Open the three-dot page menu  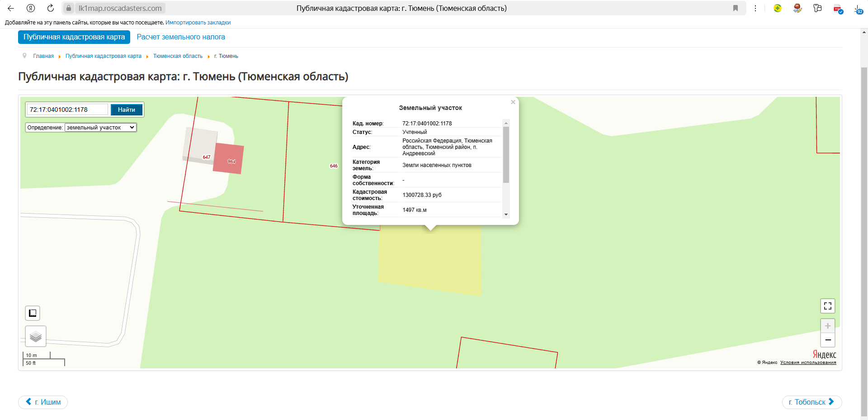(x=755, y=8)
